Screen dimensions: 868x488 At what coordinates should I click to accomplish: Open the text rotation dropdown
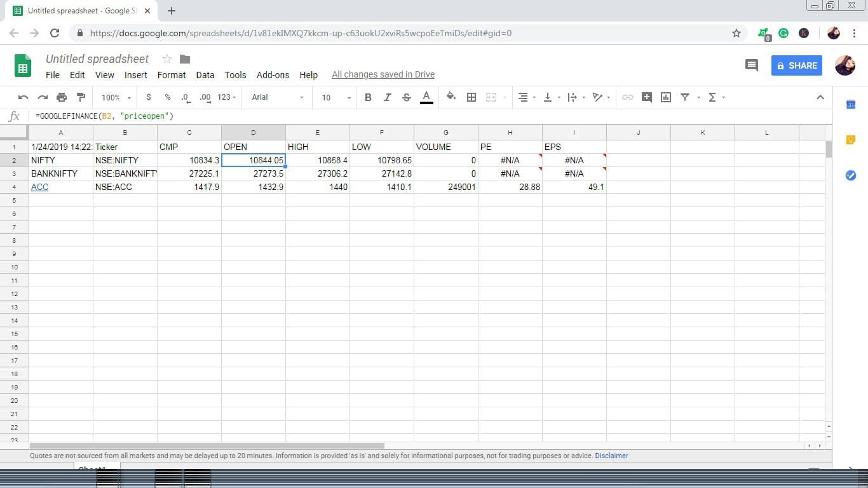pyautogui.click(x=600, y=97)
